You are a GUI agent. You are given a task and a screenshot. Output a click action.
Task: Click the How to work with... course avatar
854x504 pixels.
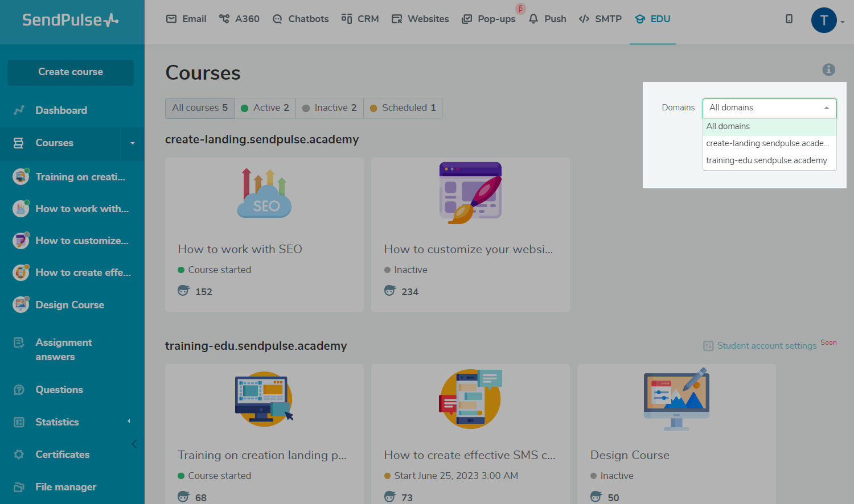21,209
